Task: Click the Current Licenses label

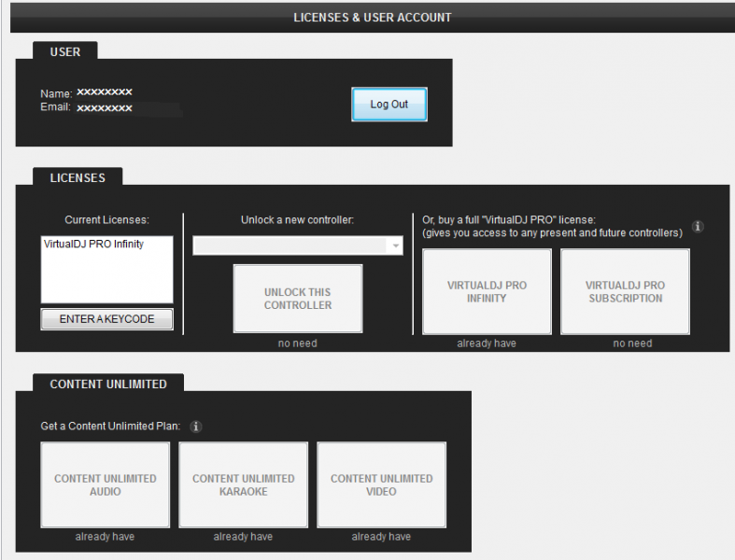Action: coord(106,219)
